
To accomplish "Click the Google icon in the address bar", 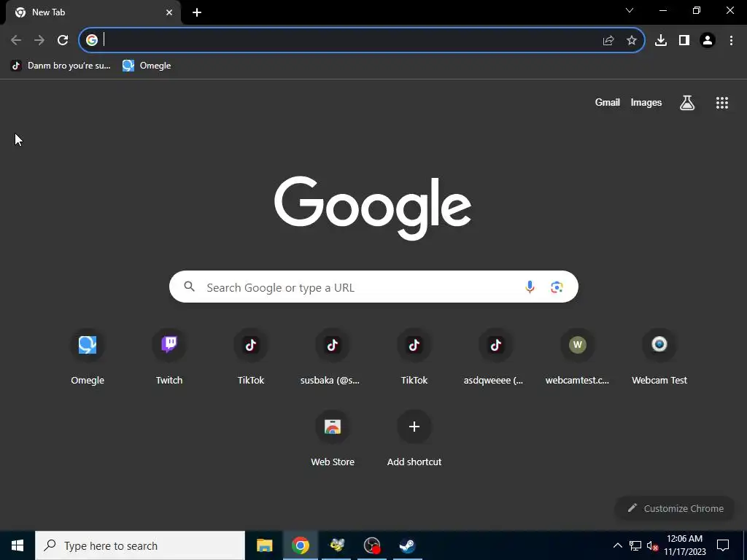I will click(x=92, y=40).
